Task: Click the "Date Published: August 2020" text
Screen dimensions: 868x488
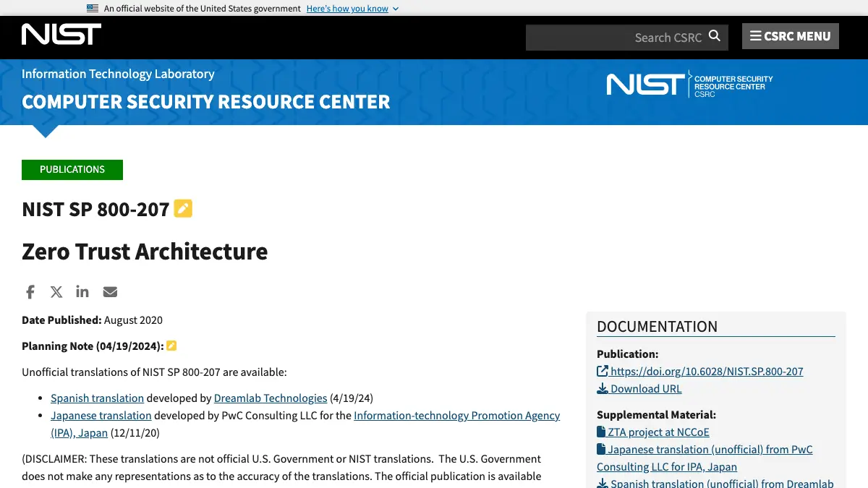Action: 92,320
